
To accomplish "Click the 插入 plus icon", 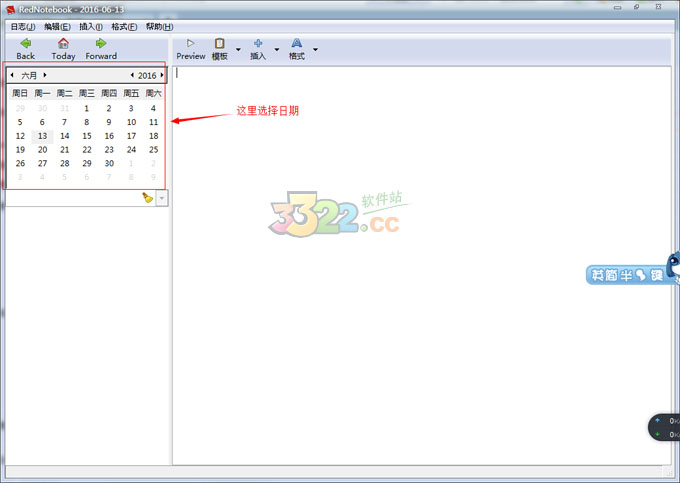I will pyautogui.click(x=258, y=43).
